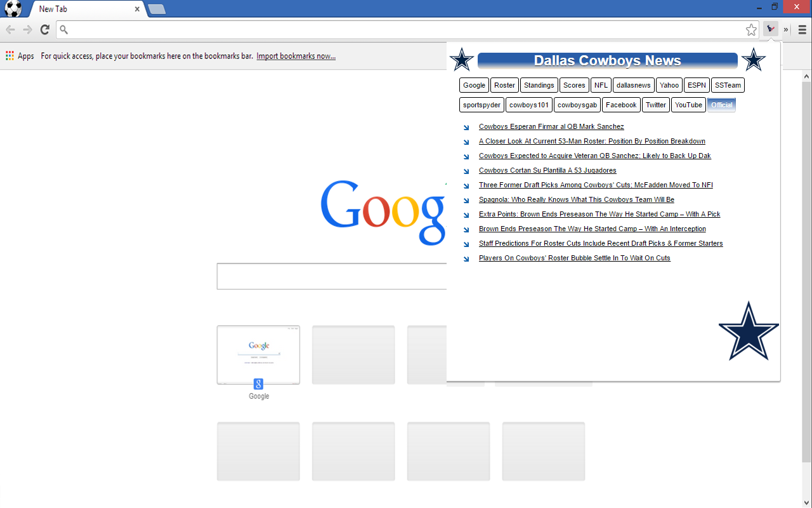Open 'Cowboys Expected to Acquire Veteran QB Sanchez'
Viewport: 812px width, 508px height.
[595, 156]
